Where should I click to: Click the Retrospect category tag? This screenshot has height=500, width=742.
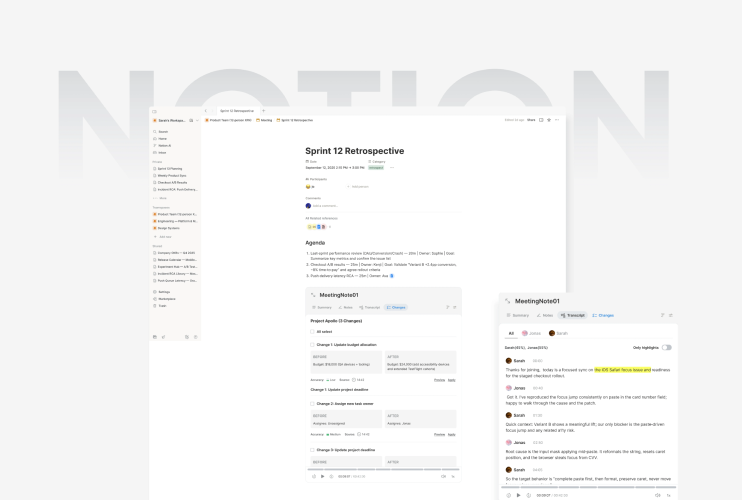point(376,168)
